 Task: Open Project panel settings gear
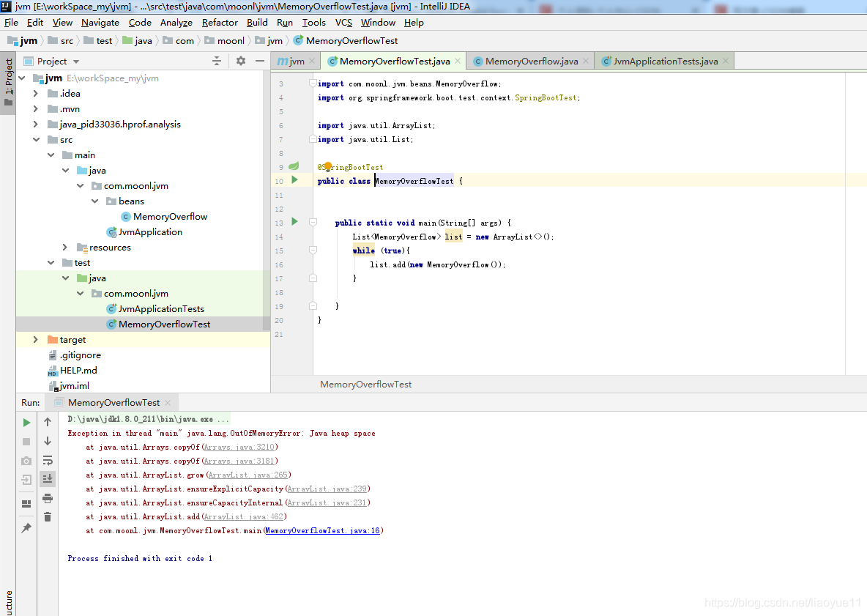(x=240, y=61)
